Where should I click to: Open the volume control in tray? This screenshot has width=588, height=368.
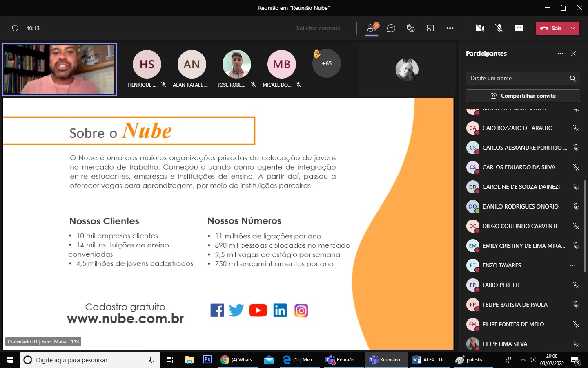click(x=532, y=360)
